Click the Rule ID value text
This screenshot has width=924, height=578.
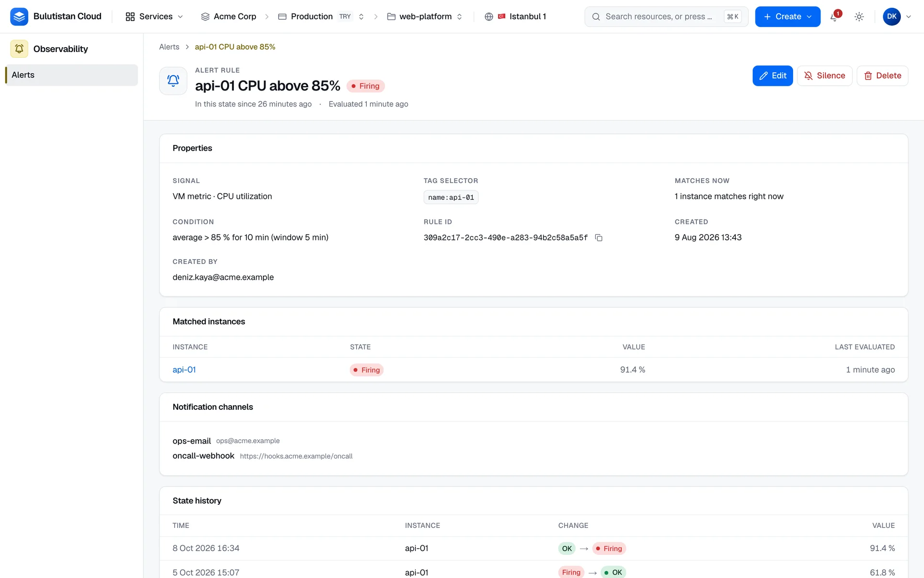505,237
